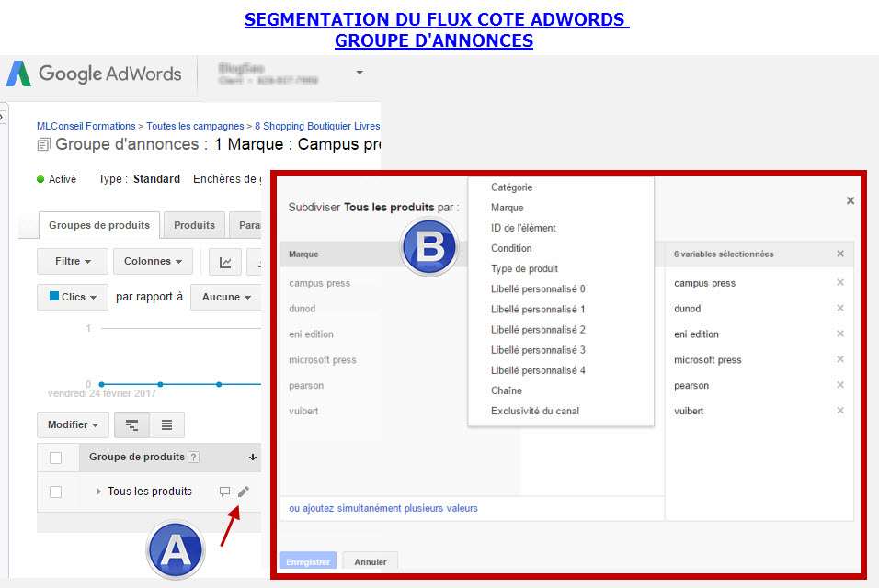
Task: Click the Google AdWords logo
Action: coord(94,73)
